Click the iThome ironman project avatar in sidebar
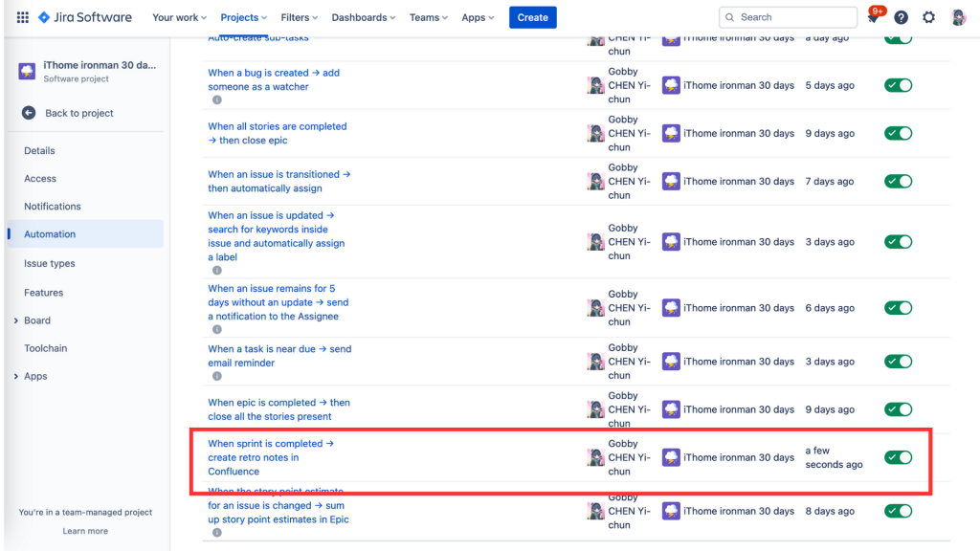The image size is (980, 551). tap(27, 71)
